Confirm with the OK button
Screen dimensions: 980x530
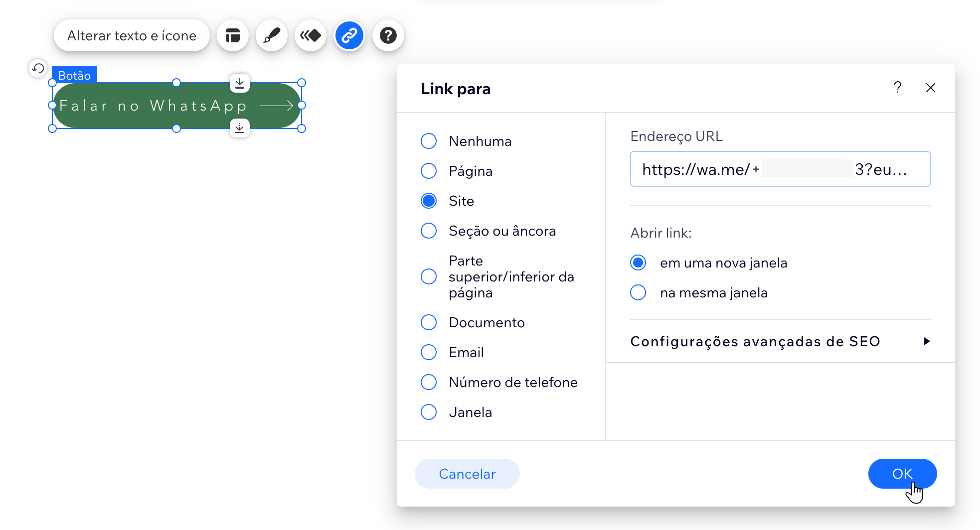click(902, 474)
